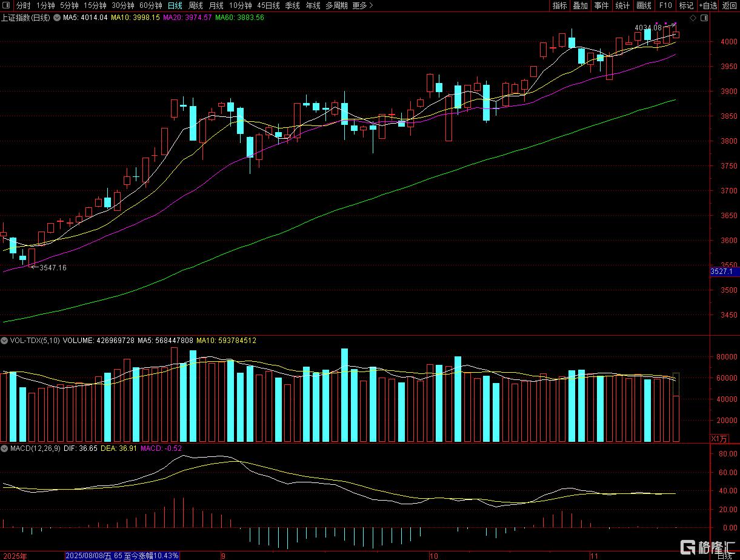Switch to 60分钟 period
This screenshot has width=740, height=560.
151,5
